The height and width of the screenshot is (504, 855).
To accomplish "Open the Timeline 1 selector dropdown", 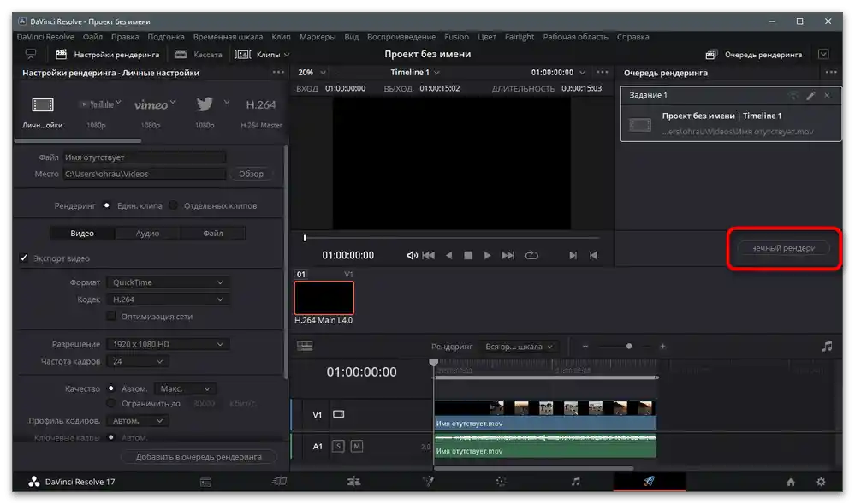I will (415, 72).
